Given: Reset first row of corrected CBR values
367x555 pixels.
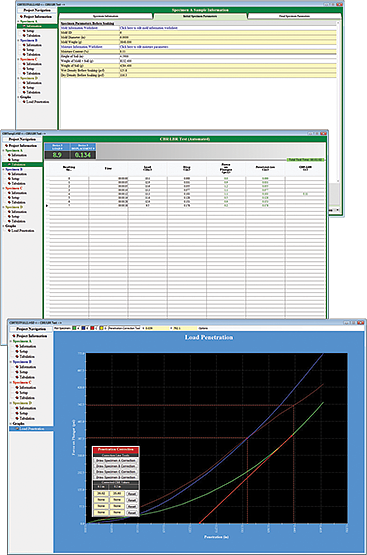Looking at the screenshot, I should pyautogui.click(x=131, y=494).
